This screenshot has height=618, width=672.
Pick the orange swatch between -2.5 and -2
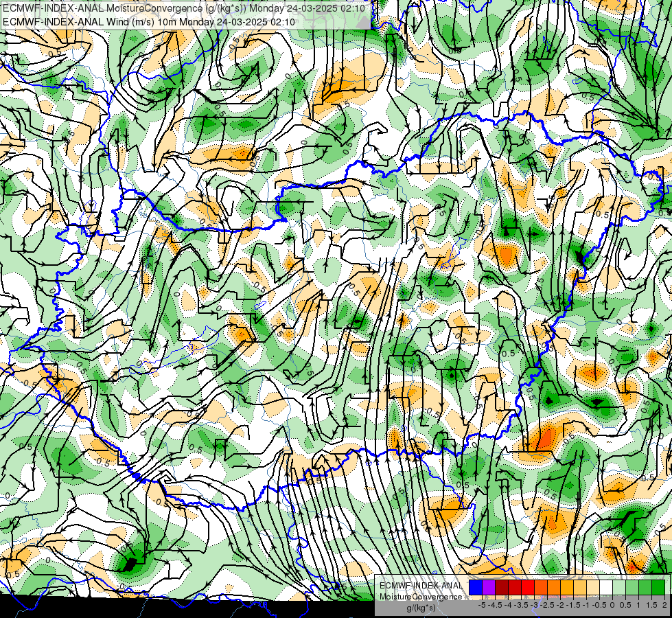[554, 588]
